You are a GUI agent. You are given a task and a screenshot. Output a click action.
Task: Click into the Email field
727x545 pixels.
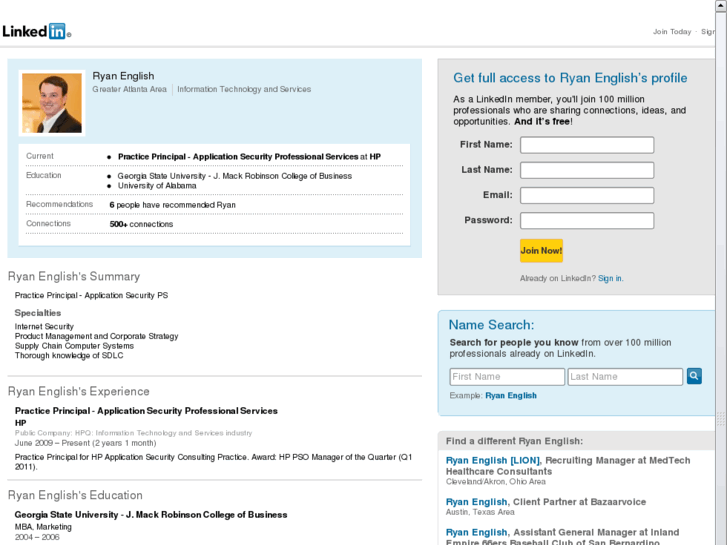(x=587, y=195)
